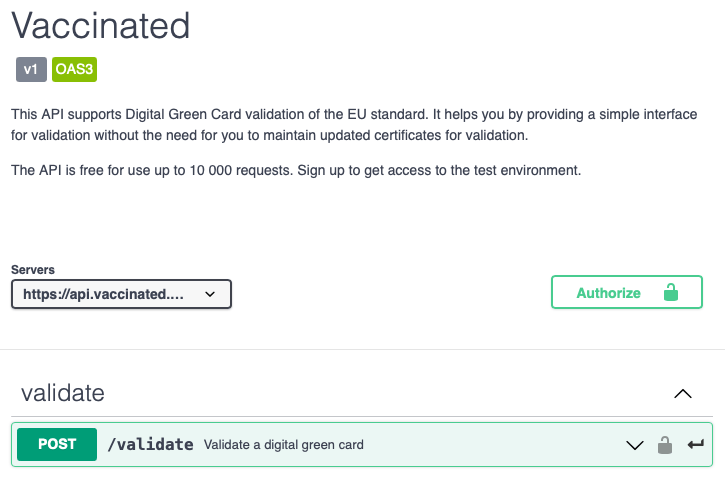Click the Vaccinated API title
Screen dimensions: 725x481
click(x=100, y=26)
